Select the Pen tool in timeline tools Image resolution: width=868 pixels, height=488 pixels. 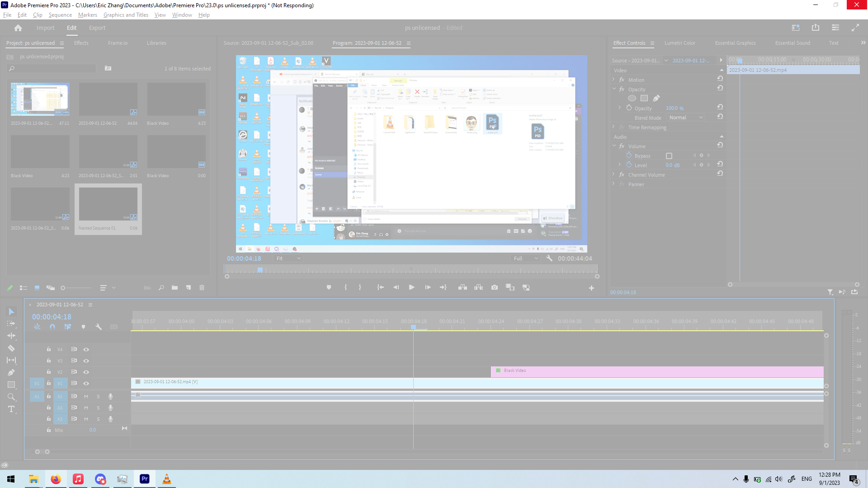tap(11, 373)
